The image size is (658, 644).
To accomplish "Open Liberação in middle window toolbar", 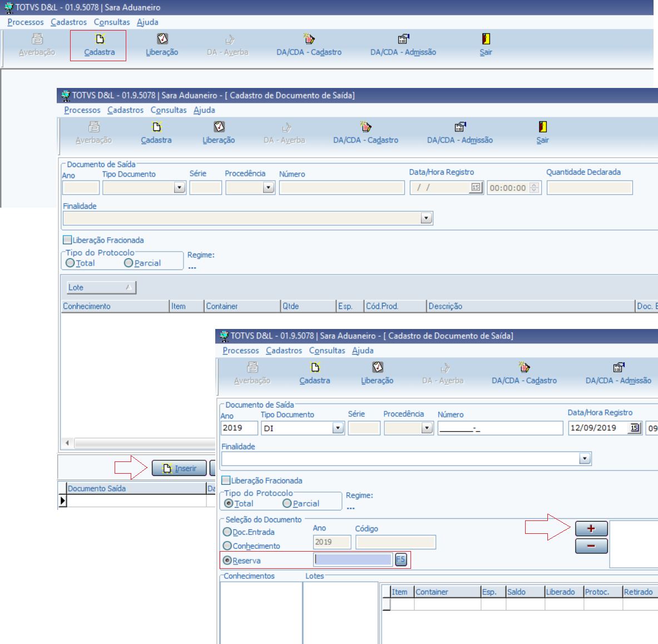I will [219, 133].
